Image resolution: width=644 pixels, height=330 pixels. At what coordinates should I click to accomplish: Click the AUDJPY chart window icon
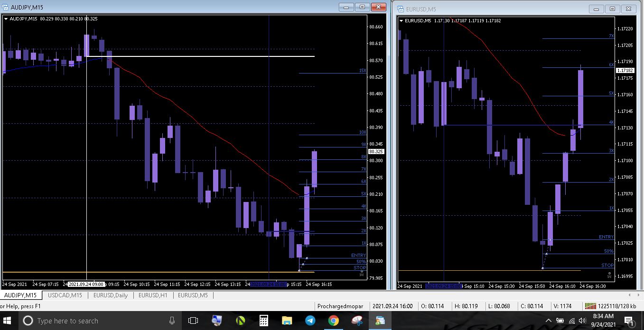click(5, 7)
